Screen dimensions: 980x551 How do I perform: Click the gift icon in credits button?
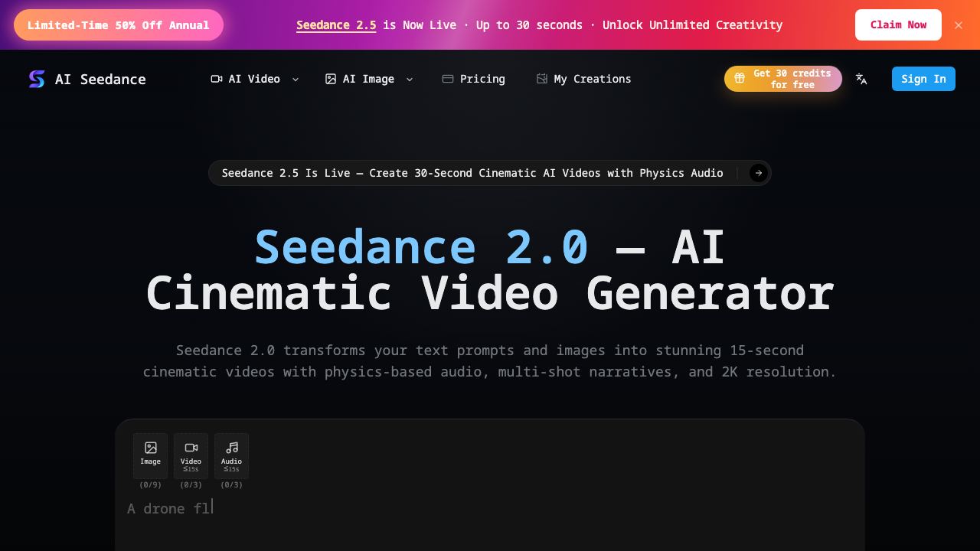click(740, 78)
